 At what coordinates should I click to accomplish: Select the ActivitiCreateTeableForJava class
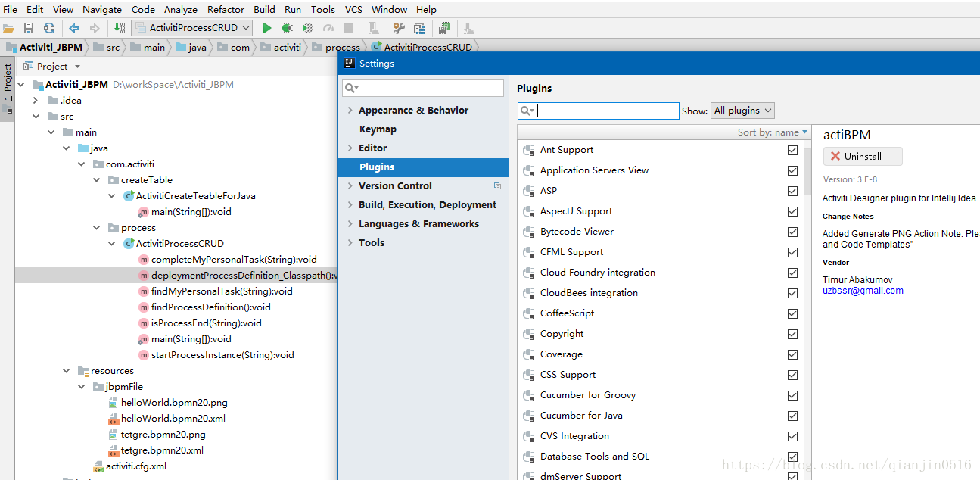click(x=196, y=196)
